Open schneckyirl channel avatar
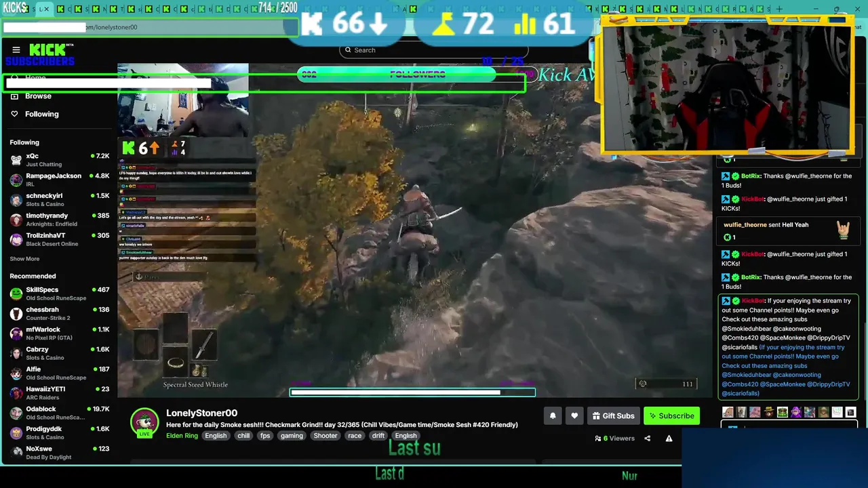 (x=16, y=200)
